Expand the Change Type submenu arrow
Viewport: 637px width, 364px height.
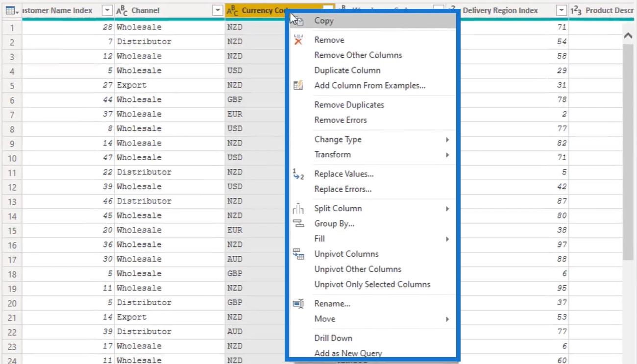[447, 140]
